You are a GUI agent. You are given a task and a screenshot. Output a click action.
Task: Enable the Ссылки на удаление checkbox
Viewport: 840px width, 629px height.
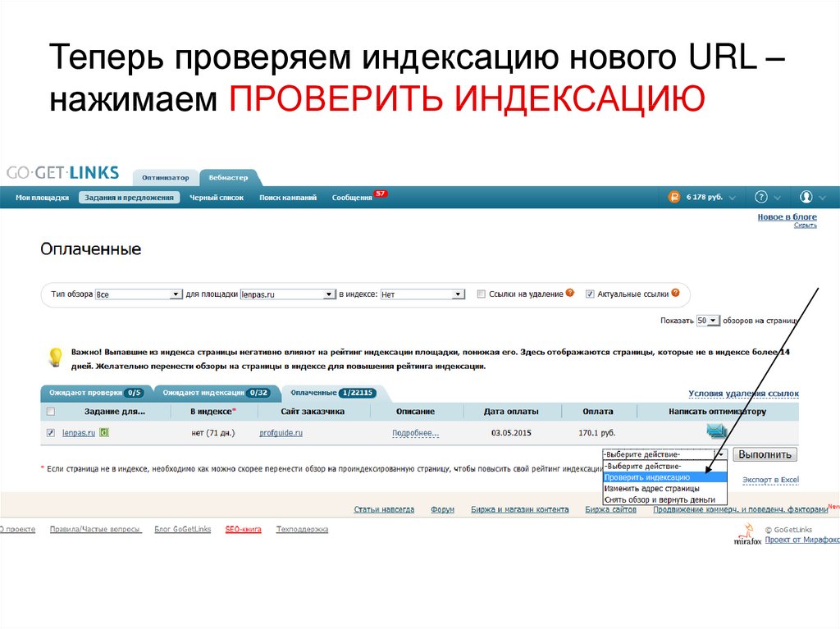[x=481, y=294]
